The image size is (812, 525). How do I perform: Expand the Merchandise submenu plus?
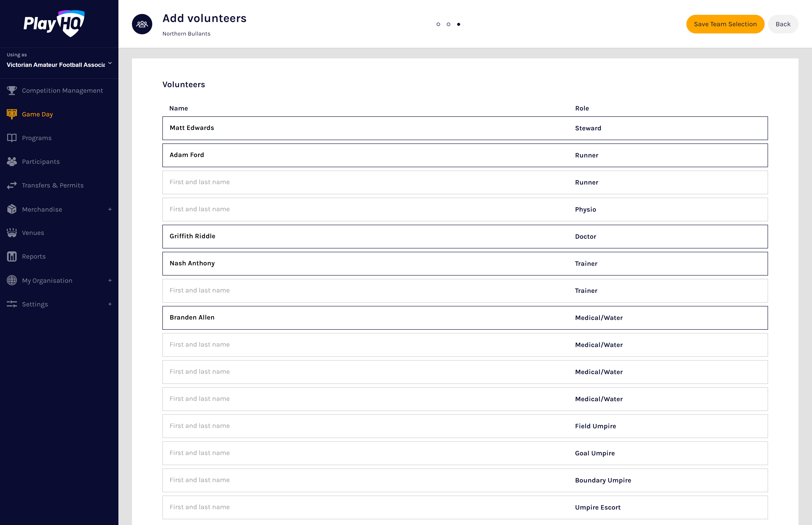click(110, 209)
